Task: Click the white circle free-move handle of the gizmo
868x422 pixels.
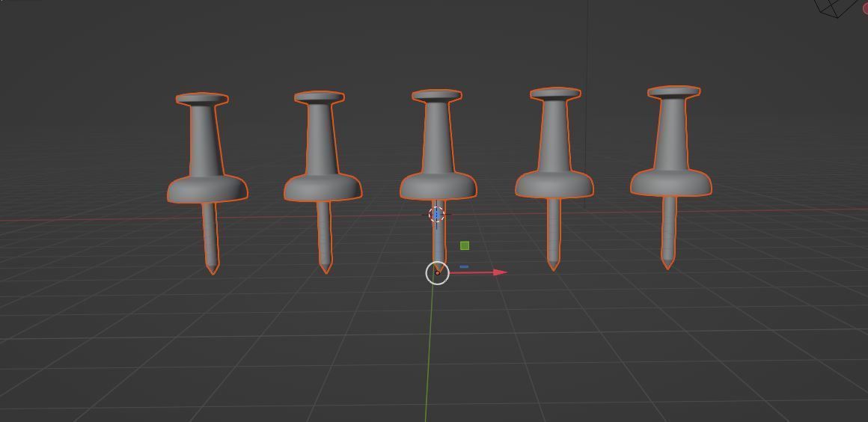Action: pyautogui.click(x=437, y=273)
